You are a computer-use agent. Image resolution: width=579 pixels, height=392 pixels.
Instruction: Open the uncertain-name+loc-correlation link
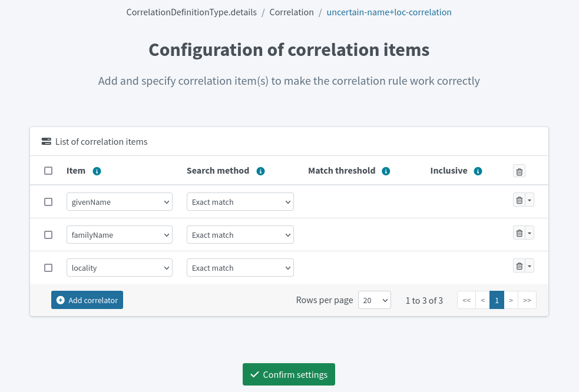[x=389, y=12]
